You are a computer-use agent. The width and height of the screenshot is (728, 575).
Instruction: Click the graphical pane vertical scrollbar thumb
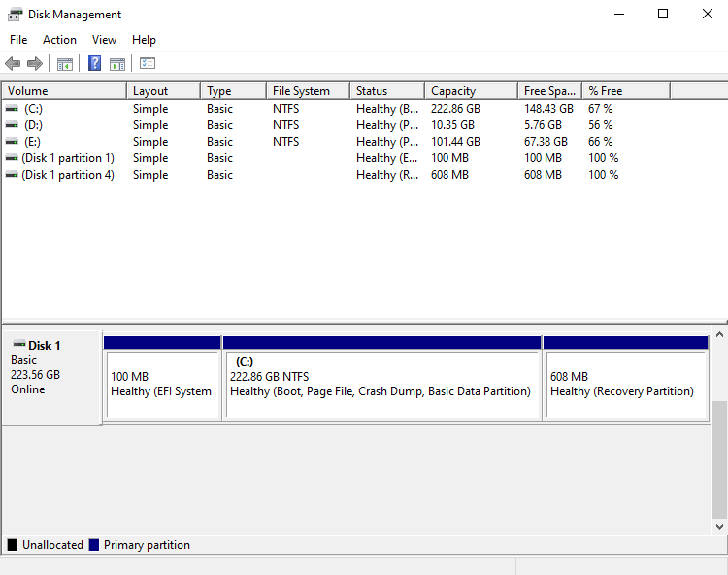click(719, 459)
